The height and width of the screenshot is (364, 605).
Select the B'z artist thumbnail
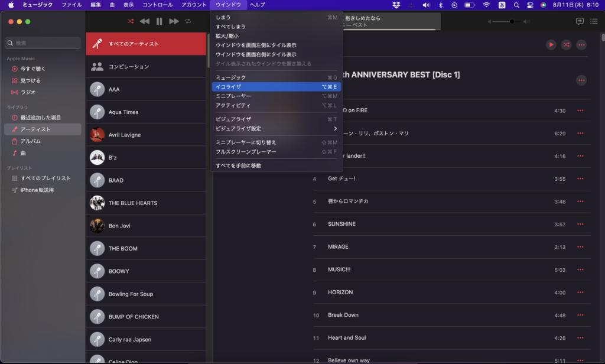pos(97,158)
